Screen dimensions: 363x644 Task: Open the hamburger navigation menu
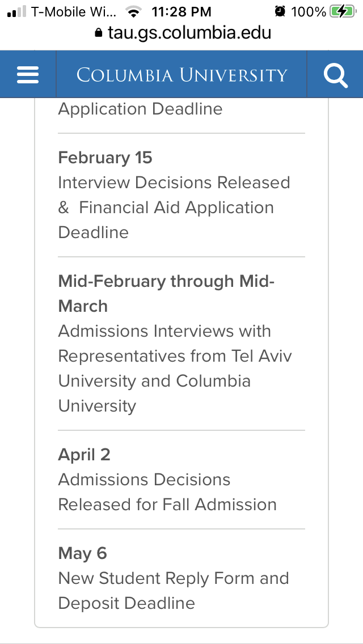28,74
